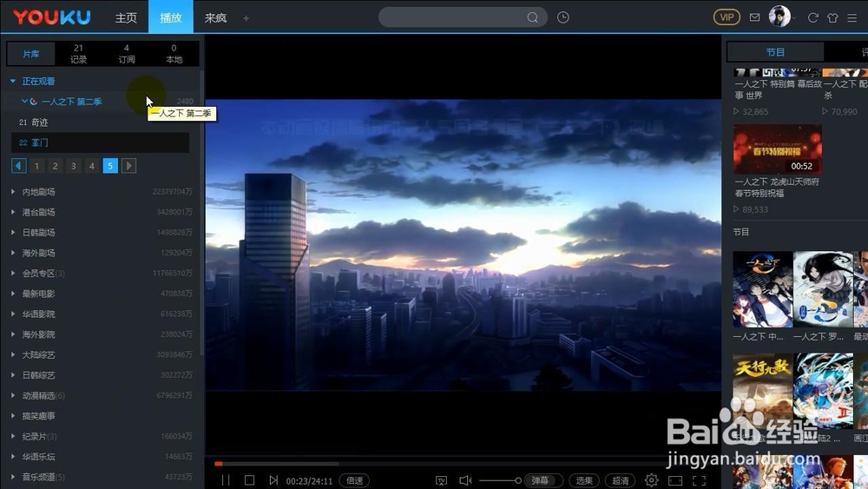Image resolution: width=868 pixels, height=489 pixels.
Task: Cast video with the TV icon
Action: [441, 480]
